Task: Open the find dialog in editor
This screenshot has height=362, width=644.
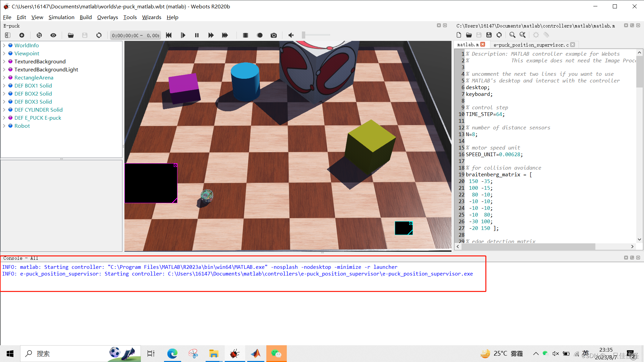Action: tap(512, 35)
